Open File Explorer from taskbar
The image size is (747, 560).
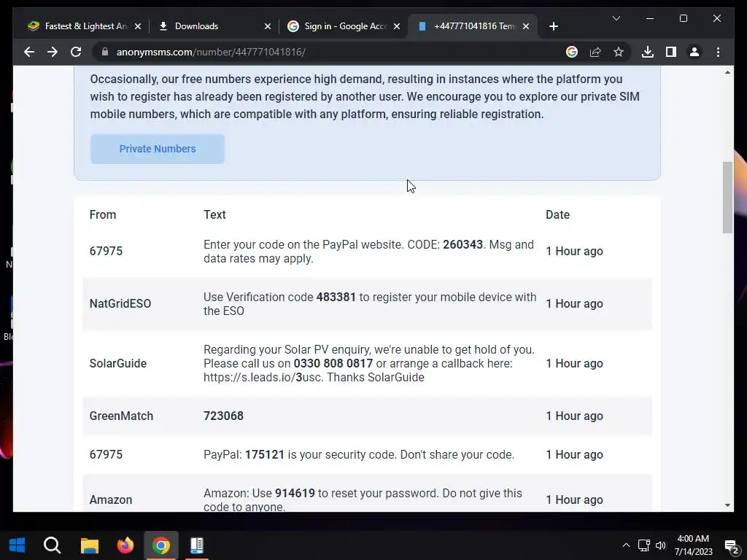(89, 545)
